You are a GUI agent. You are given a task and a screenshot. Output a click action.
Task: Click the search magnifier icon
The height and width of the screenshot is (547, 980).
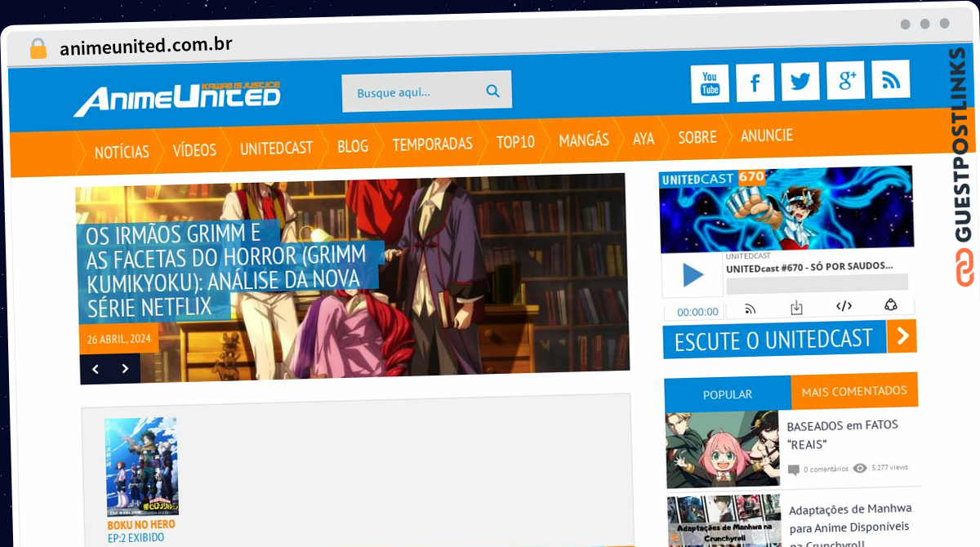pyautogui.click(x=492, y=91)
